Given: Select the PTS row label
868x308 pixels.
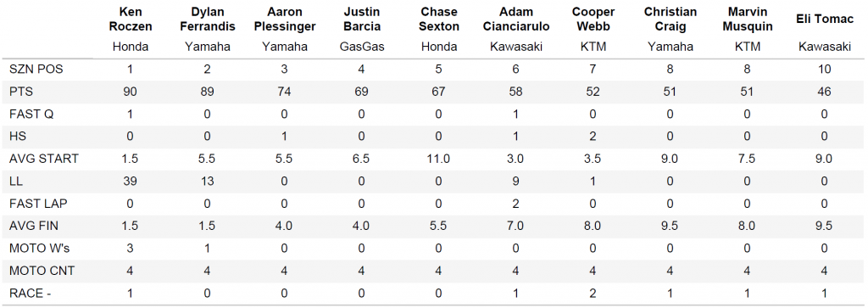Looking at the screenshot, I should 21,92.
